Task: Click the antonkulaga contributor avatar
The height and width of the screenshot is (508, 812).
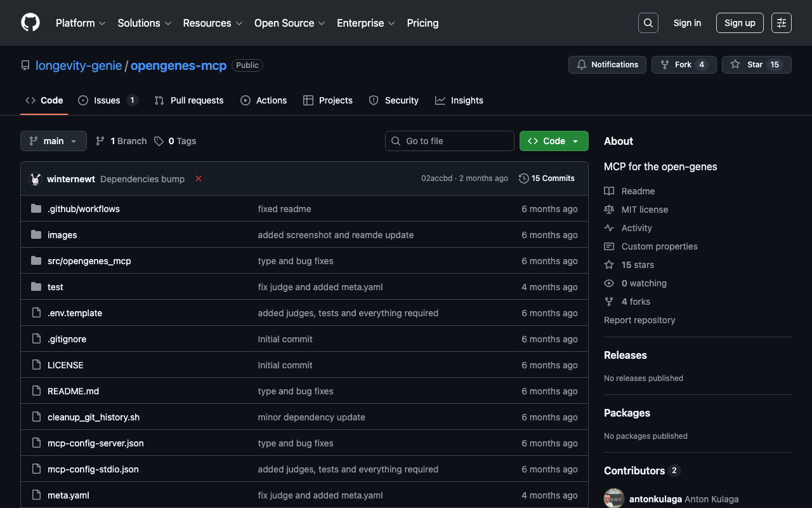Action: click(x=614, y=498)
